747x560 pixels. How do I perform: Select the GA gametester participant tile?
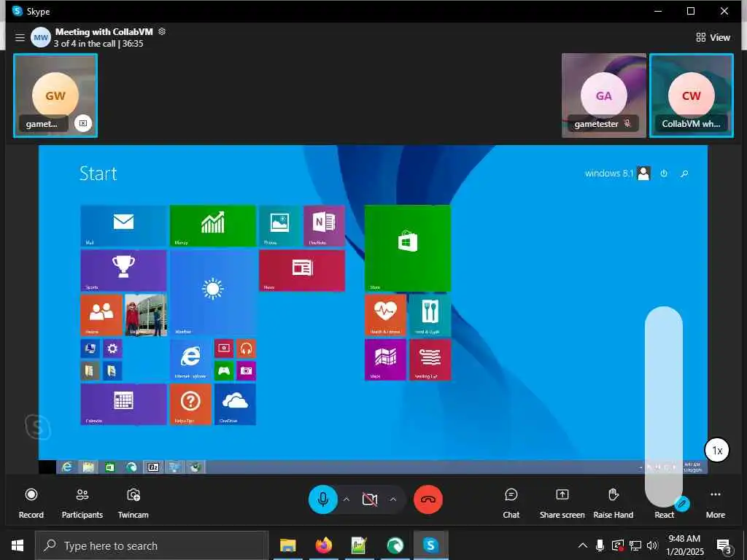coord(603,96)
